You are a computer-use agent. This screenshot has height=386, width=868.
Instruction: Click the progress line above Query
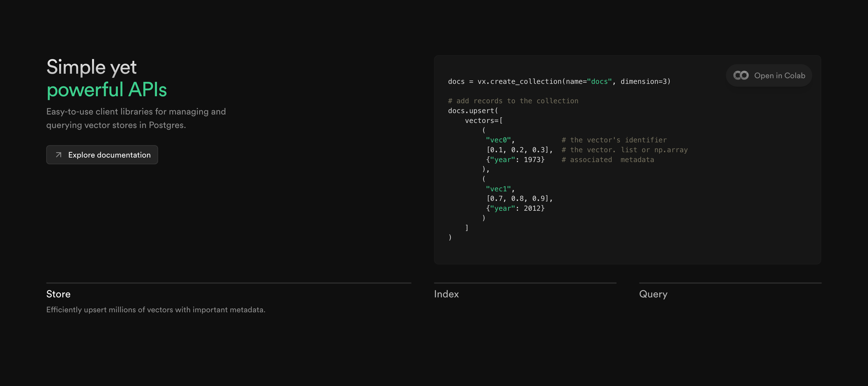tap(730, 283)
